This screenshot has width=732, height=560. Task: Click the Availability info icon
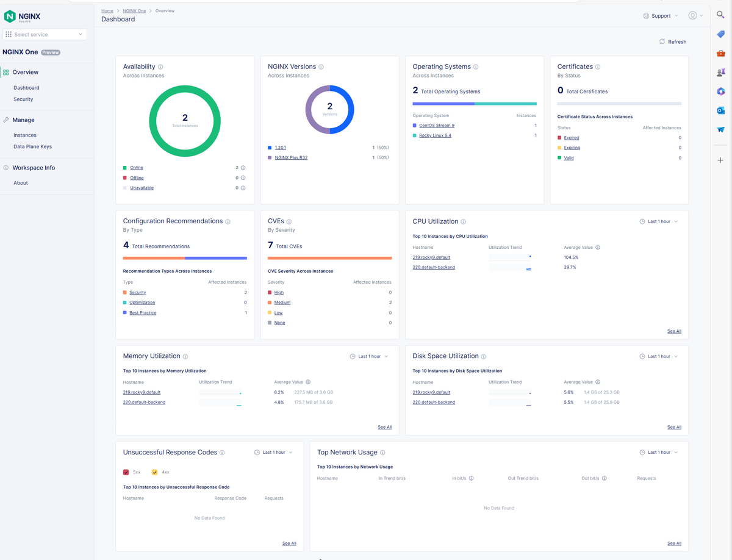coord(160,67)
